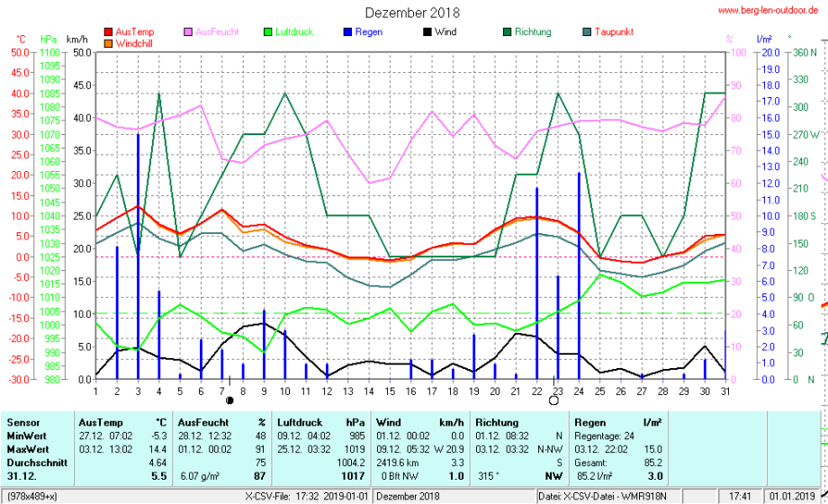Click the black Wind legend marker
The image size is (828, 504).
(x=427, y=31)
